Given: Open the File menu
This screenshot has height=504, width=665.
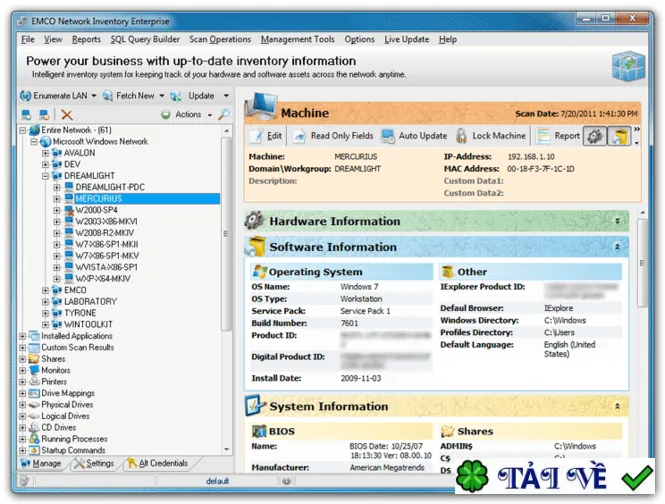Looking at the screenshot, I should click(x=28, y=39).
